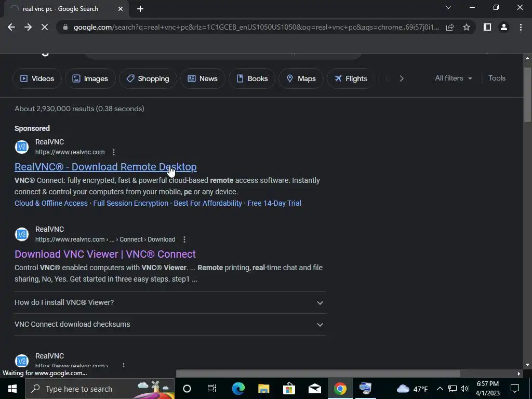Filter results by Maps

301,78
